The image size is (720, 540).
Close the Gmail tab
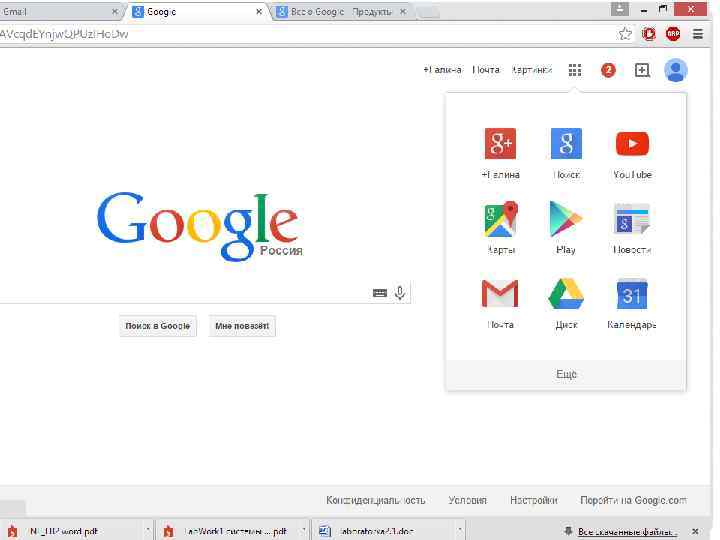[114, 12]
